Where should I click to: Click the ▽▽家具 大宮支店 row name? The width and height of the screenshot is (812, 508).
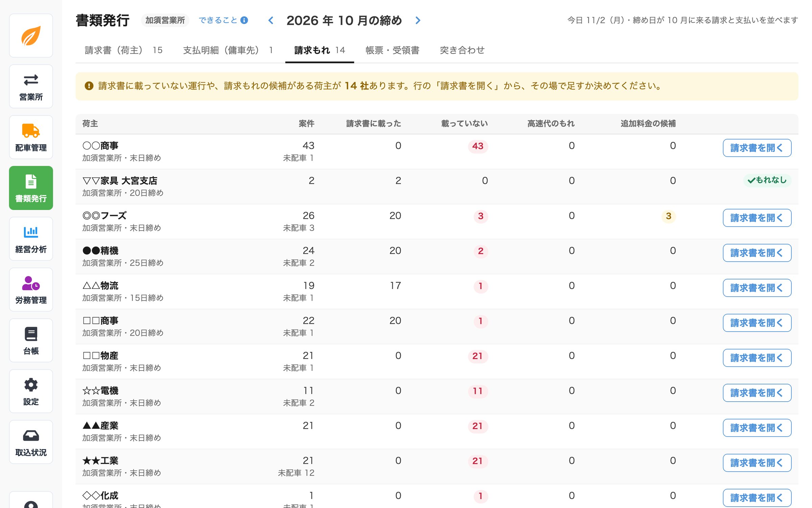click(120, 181)
